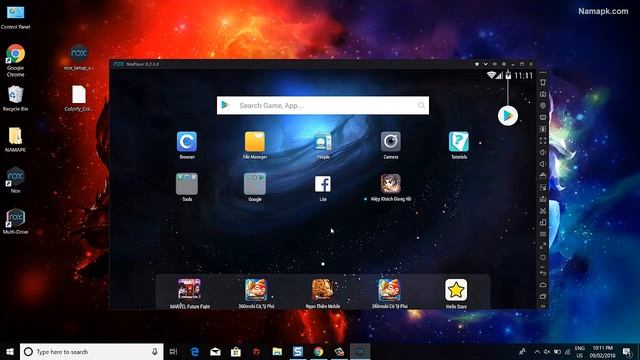Image resolution: width=640 pixels, height=360 pixels.
Task: Open the Browser app in Nox
Action: tap(187, 142)
